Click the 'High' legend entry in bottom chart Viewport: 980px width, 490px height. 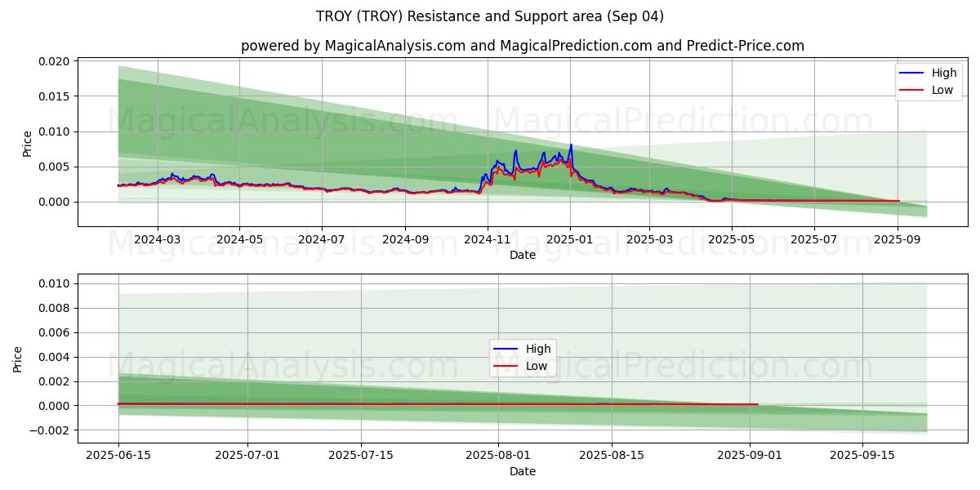click(x=538, y=349)
